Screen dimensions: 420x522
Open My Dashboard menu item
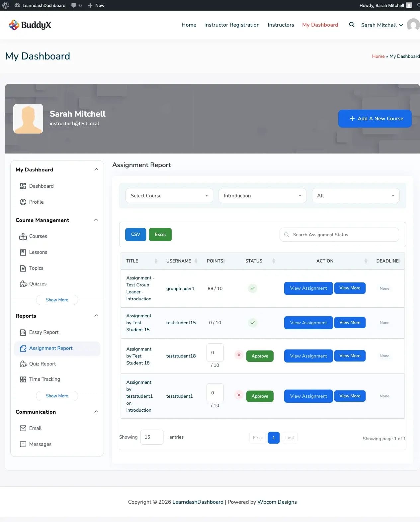(320, 25)
